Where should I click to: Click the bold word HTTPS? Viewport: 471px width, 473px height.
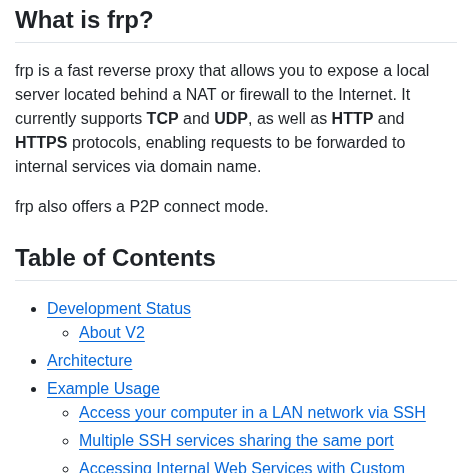[x=41, y=142]
